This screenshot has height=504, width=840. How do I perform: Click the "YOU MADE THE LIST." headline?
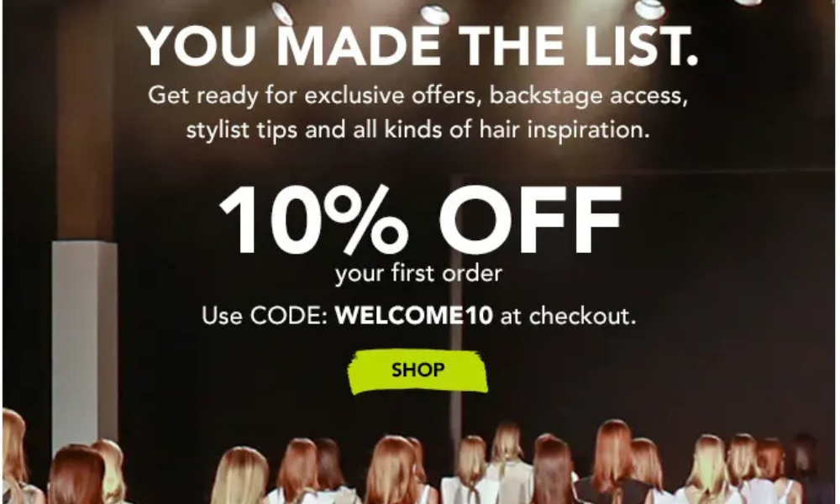point(420,45)
